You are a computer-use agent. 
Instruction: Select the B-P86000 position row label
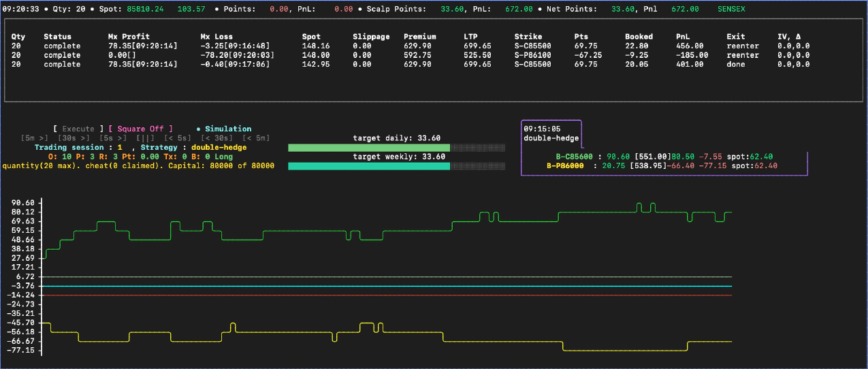point(566,165)
